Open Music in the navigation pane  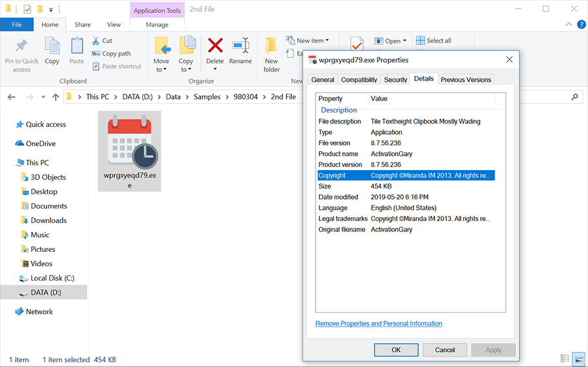pyautogui.click(x=35, y=235)
